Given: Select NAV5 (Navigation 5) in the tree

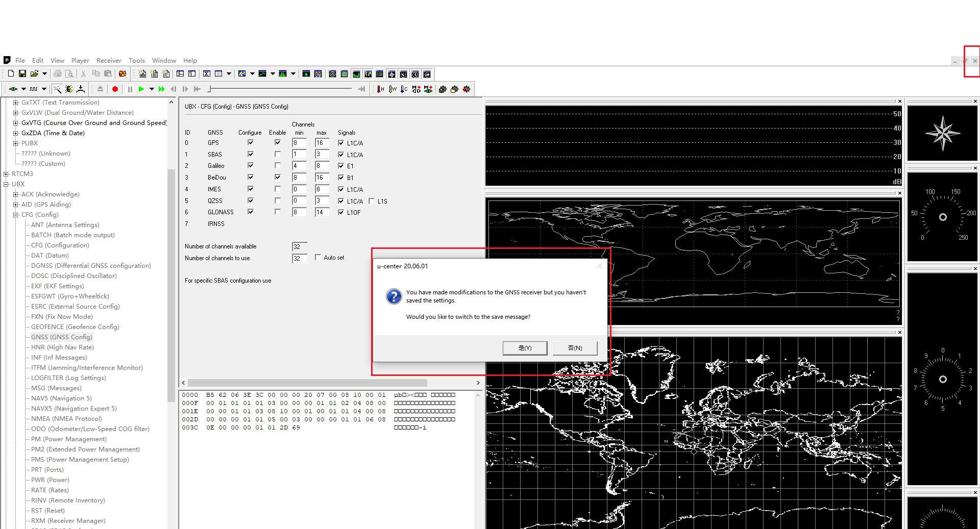Looking at the screenshot, I should [x=62, y=398].
